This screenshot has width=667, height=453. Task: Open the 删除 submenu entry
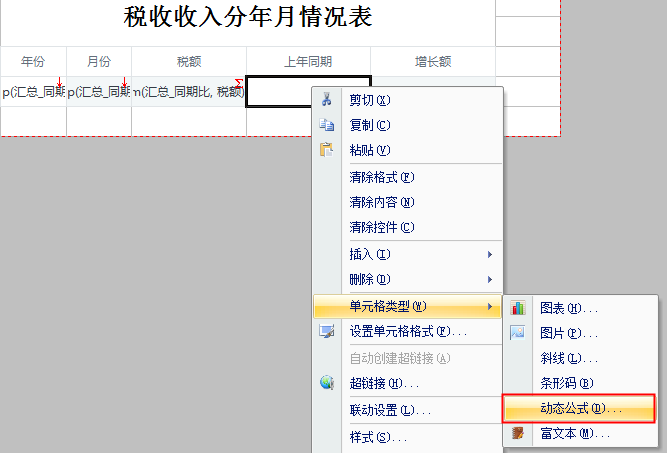point(408,279)
